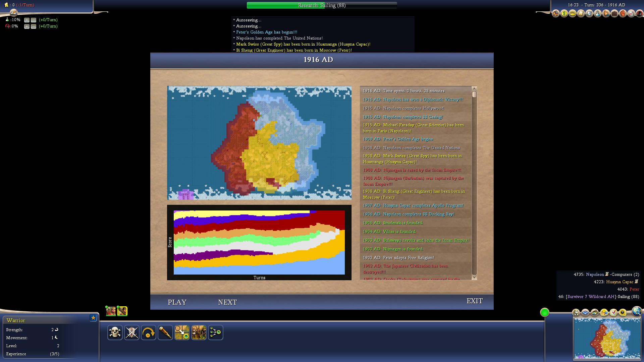Click the replay world map thumbnail

pos(259,143)
